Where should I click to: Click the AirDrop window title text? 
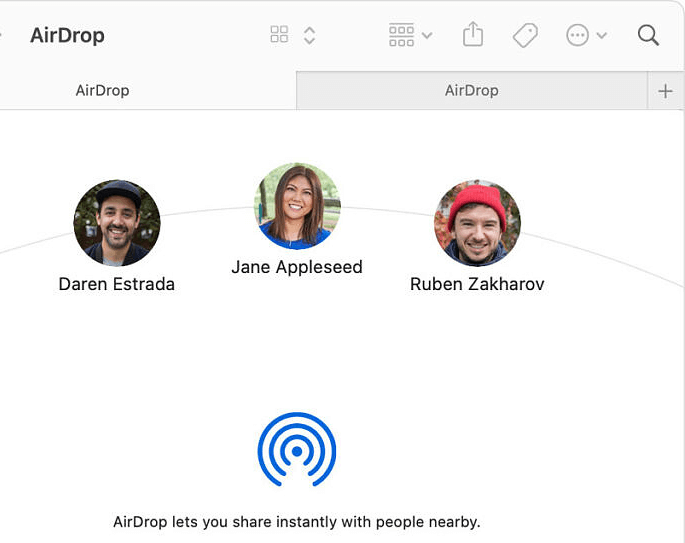pyautogui.click(x=67, y=35)
